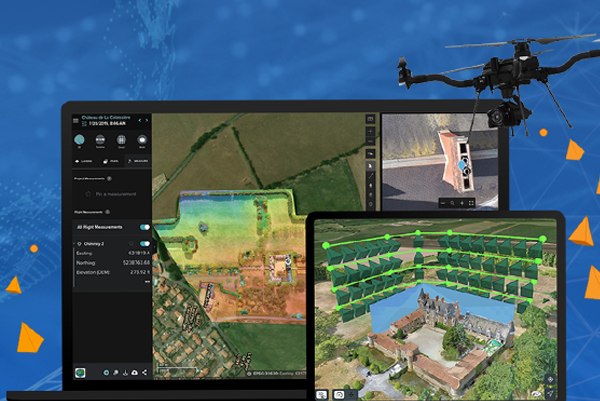Toggle All Flight Measurements switch
The width and height of the screenshot is (600, 401).
145,229
